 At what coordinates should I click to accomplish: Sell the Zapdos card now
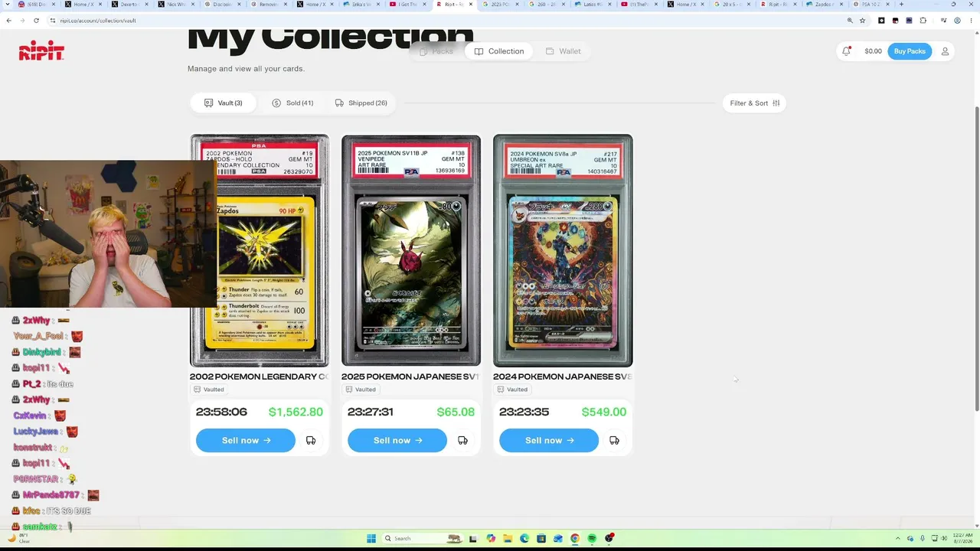[x=246, y=440]
